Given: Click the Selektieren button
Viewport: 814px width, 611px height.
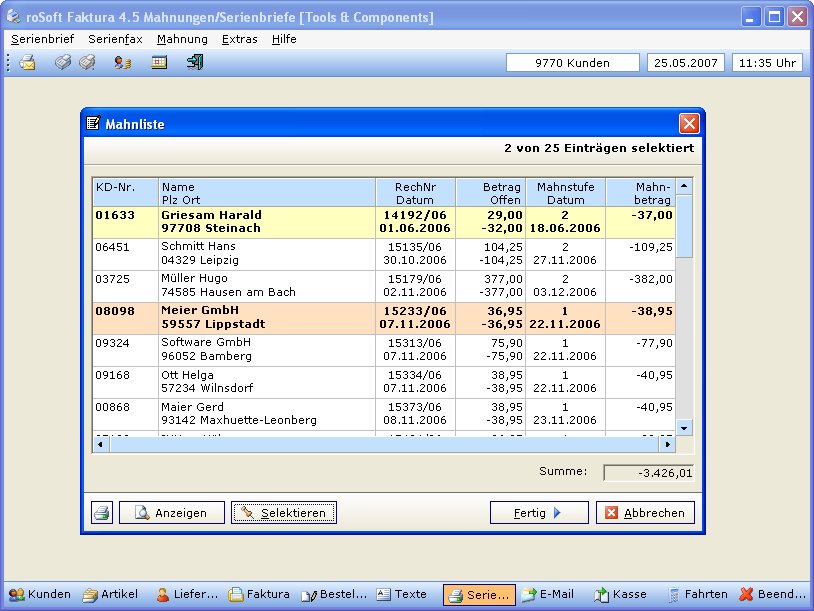Looking at the screenshot, I should (284, 513).
